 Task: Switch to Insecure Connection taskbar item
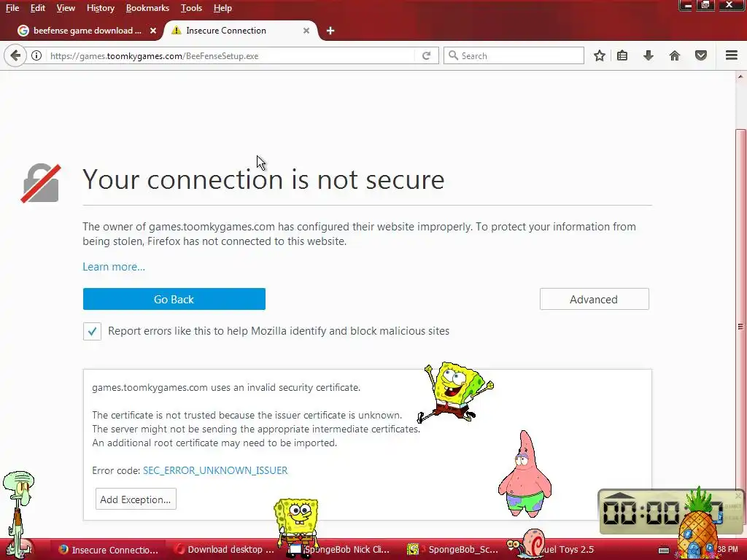pos(109,550)
